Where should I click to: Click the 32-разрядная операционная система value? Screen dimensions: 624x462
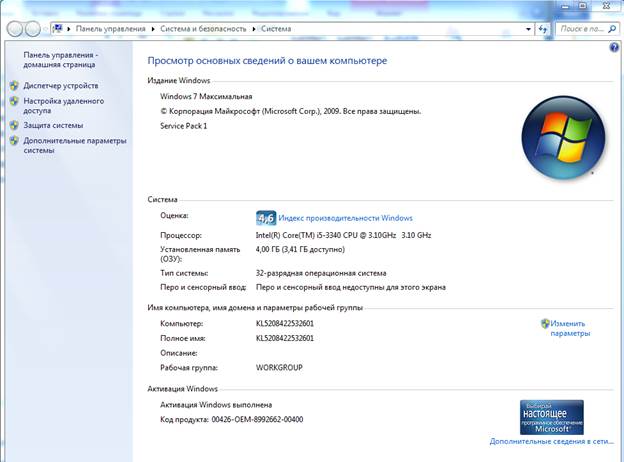(x=321, y=273)
